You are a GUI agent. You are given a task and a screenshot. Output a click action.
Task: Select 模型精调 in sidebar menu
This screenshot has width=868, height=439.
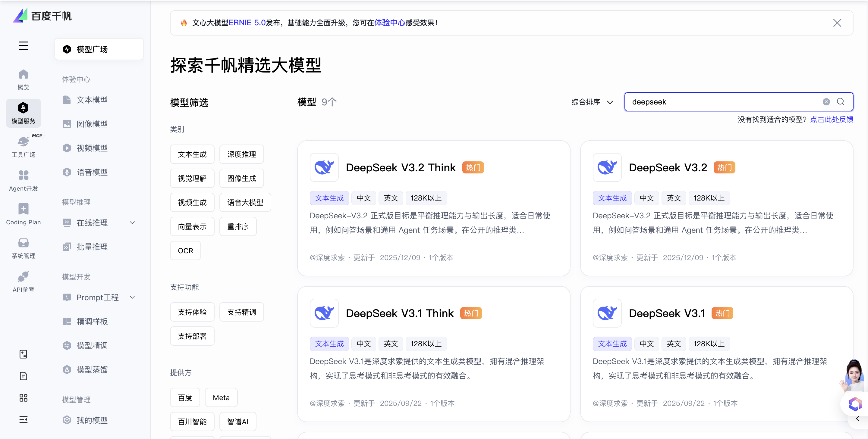[92, 345]
